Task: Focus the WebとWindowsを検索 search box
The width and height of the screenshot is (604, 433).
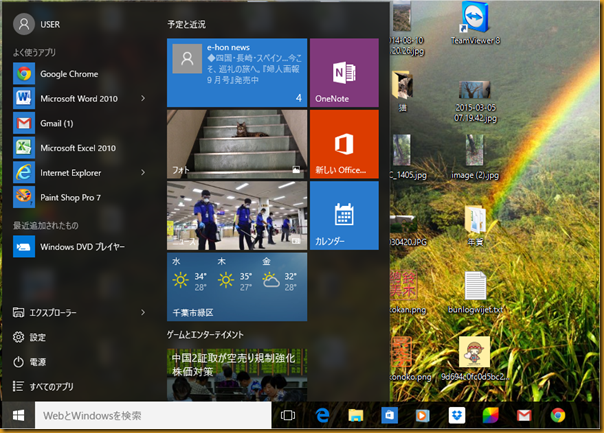Action: (x=153, y=415)
